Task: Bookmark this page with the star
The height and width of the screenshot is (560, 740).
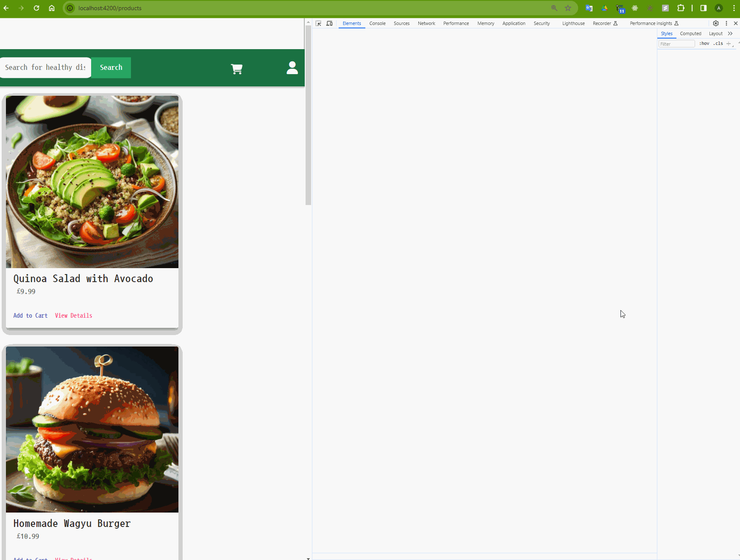Action: (568, 8)
